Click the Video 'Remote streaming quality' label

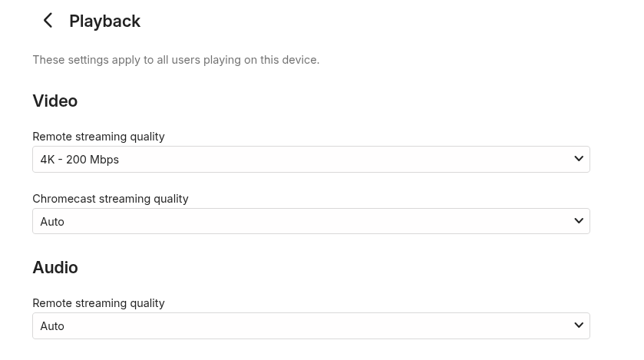pyautogui.click(x=98, y=137)
